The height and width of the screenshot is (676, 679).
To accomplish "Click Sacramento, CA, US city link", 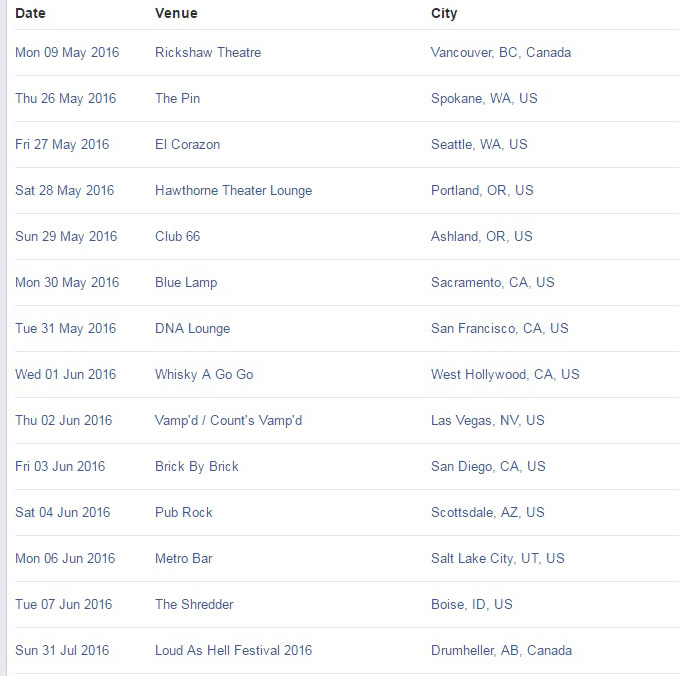I will click(492, 282).
